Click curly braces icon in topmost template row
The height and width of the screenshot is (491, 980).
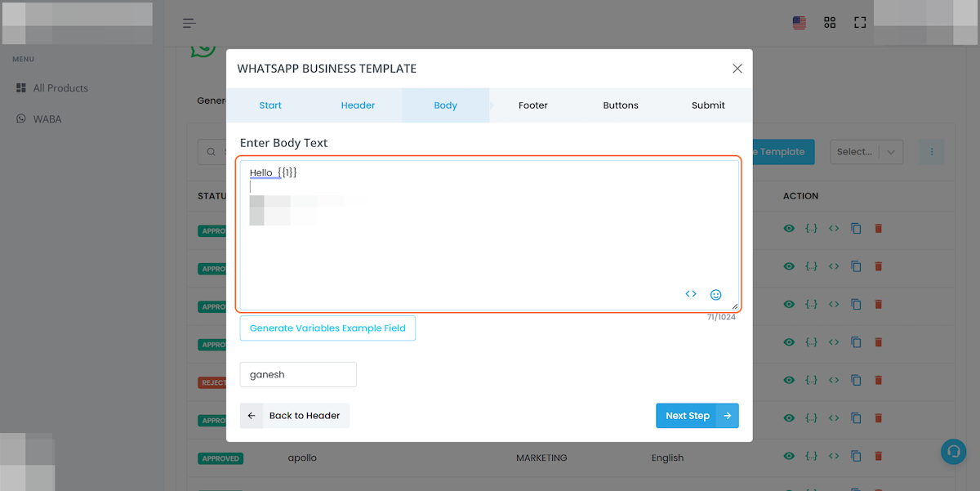(x=811, y=229)
